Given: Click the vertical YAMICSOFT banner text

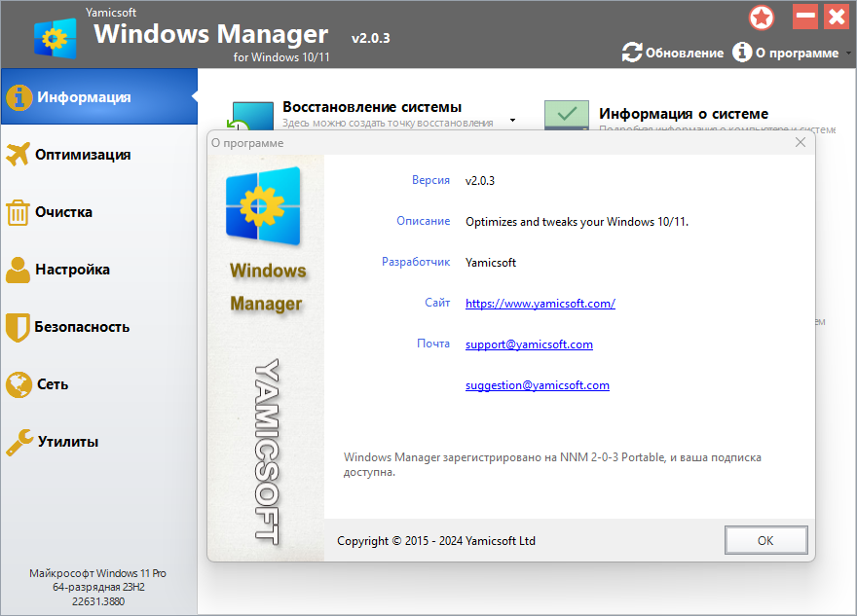Looking at the screenshot, I should coord(267,452).
